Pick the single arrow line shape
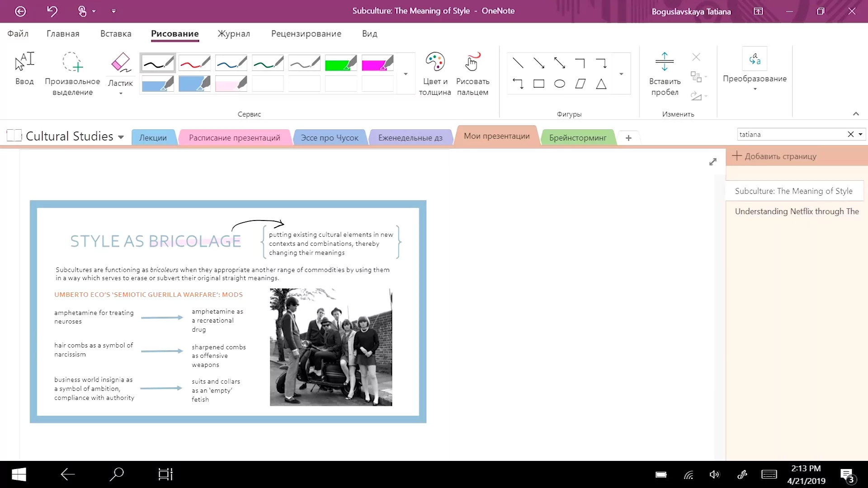Screen dimensions: 868x488 [539, 63]
